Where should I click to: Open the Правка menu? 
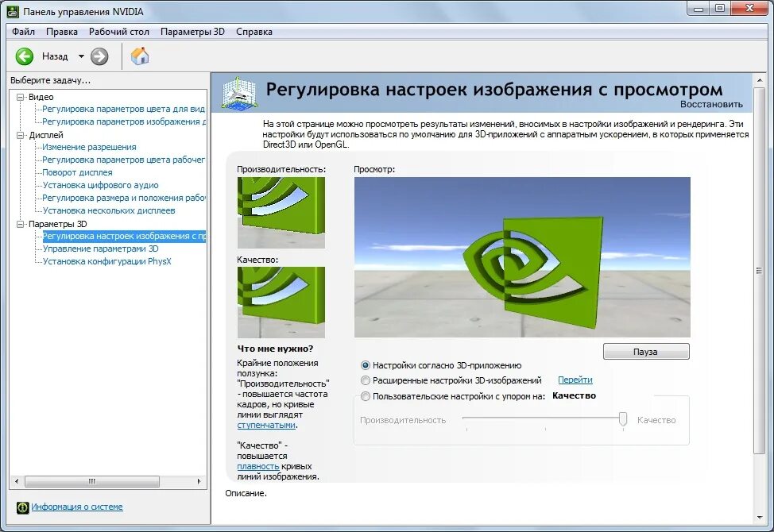[62, 32]
